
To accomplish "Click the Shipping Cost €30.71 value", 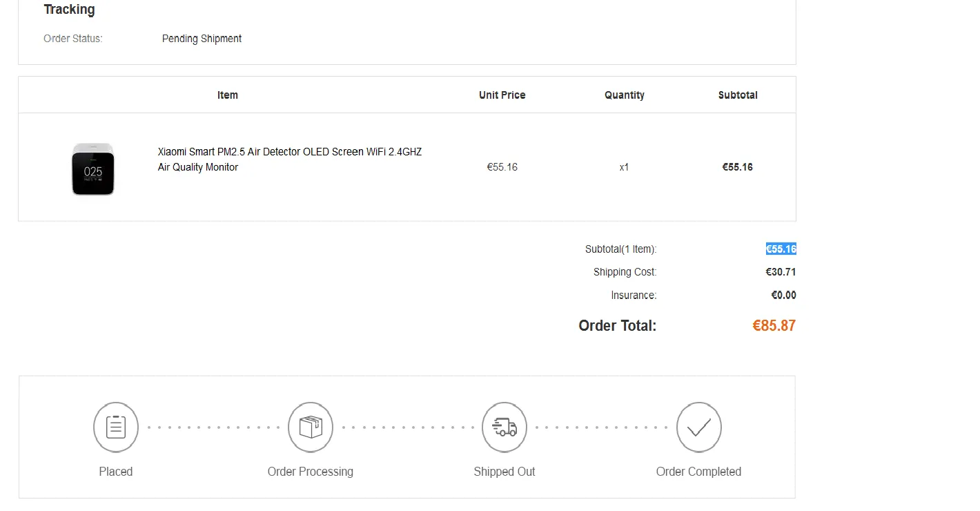I will [781, 272].
